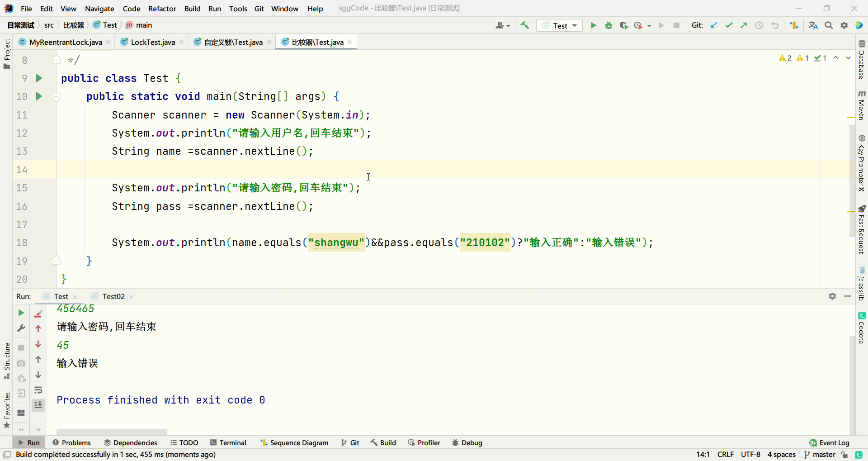868x461 pixels.
Task: Click the UTF-8 encoding widget
Action: [750, 454]
